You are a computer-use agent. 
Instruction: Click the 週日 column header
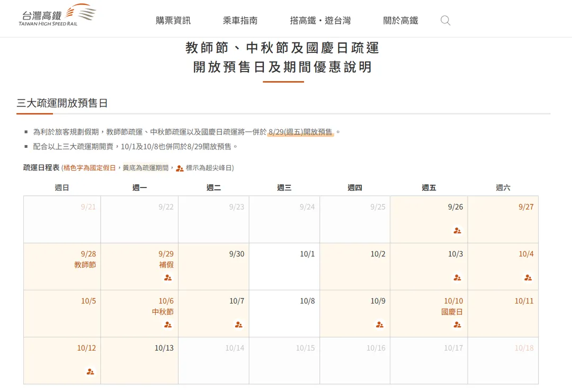tap(61, 188)
